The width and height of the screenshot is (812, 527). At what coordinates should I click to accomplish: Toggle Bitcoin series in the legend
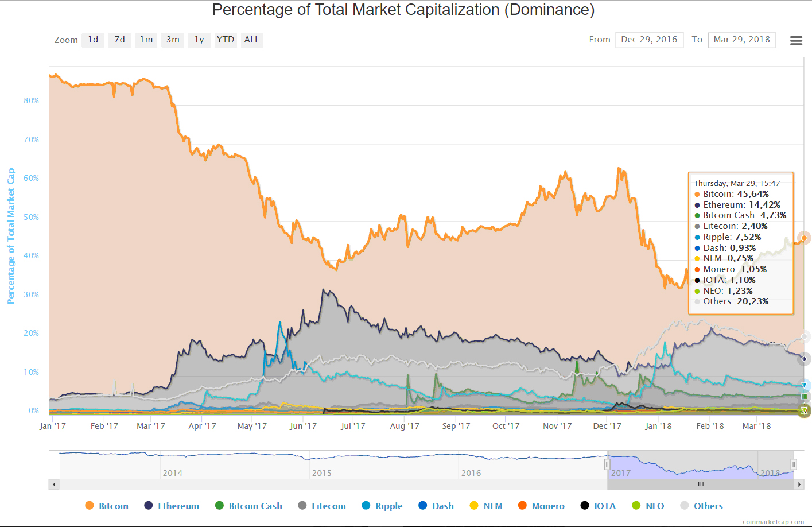[107, 506]
